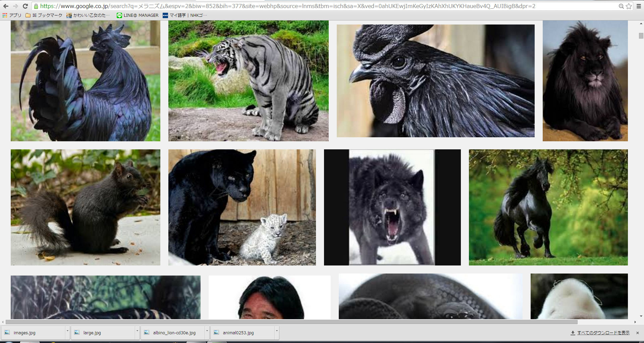Open the IE ブックマーク bookmarks folder
The width and height of the screenshot is (644, 343).
44,15
